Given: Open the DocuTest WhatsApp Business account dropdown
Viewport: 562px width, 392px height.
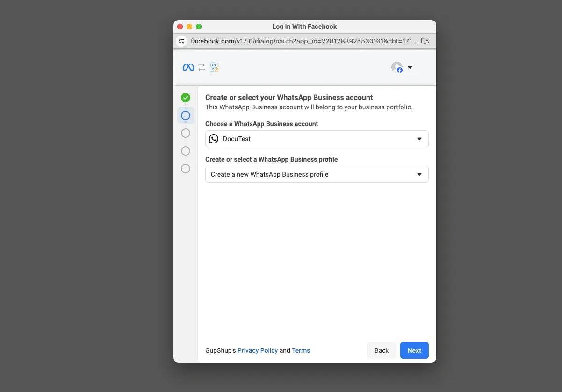Looking at the screenshot, I should [317, 139].
